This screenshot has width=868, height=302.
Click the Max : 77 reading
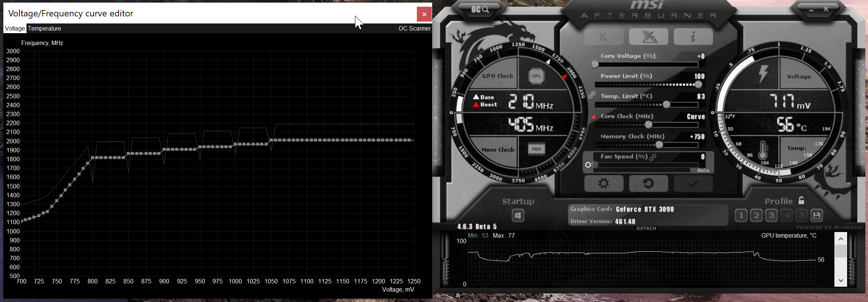coord(504,236)
